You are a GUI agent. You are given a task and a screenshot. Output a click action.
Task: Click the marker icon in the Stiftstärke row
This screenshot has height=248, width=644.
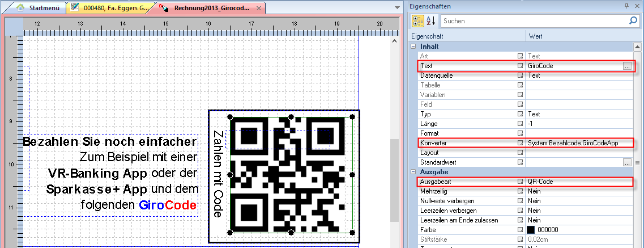pos(521,239)
